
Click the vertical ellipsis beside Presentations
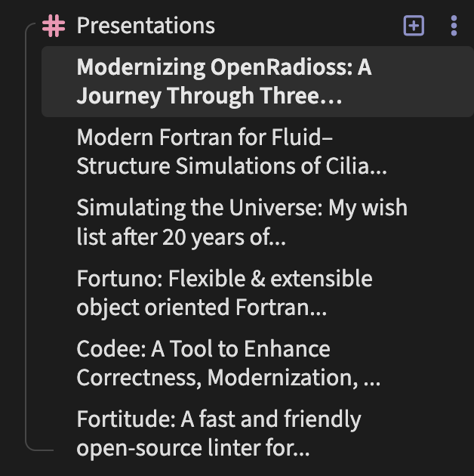[x=453, y=26]
